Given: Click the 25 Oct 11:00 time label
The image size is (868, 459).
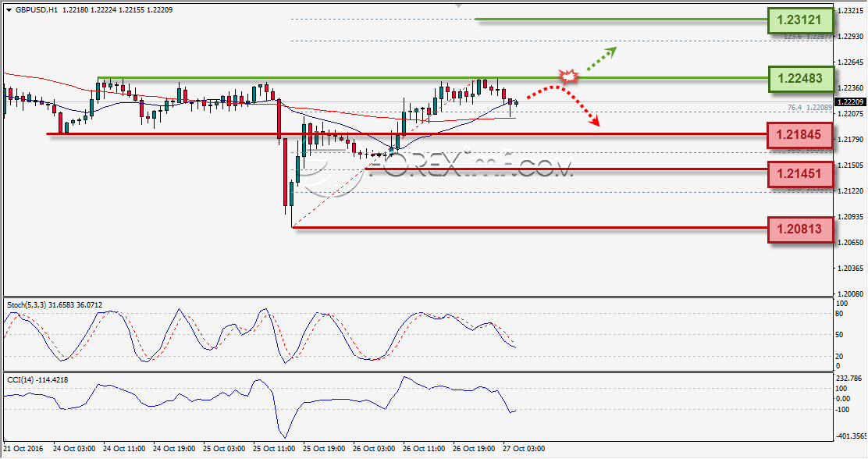Looking at the screenshot, I should (x=274, y=449).
